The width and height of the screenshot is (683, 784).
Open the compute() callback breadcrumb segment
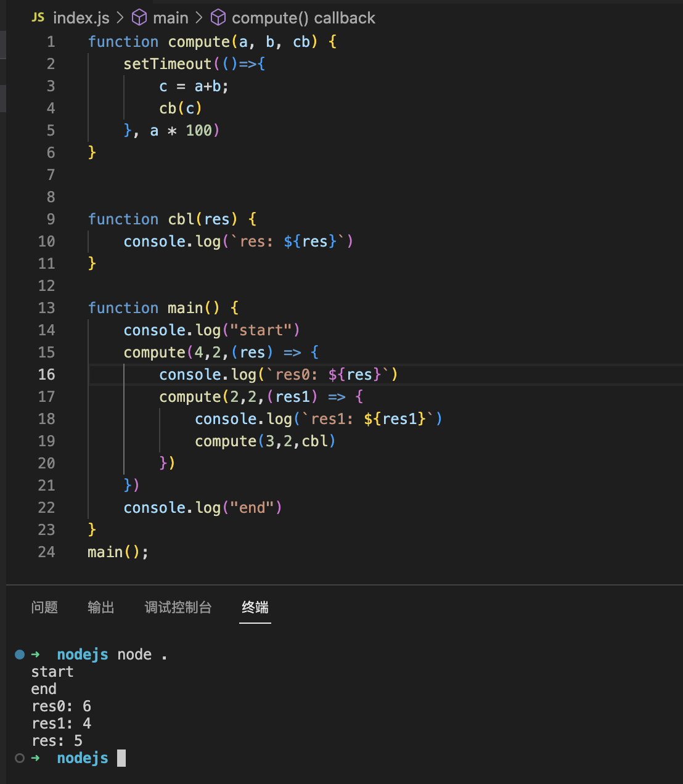click(x=303, y=18)
